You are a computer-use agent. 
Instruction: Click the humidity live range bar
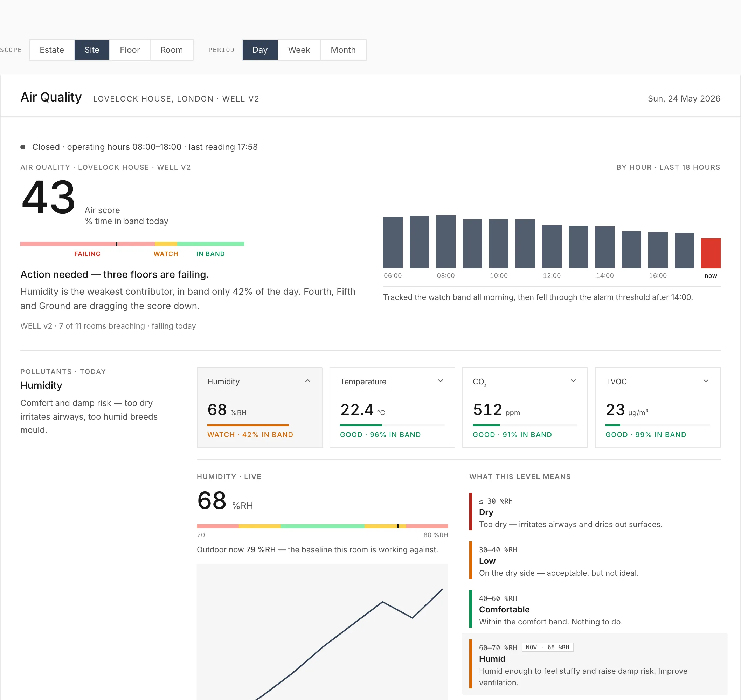point(322,526)
